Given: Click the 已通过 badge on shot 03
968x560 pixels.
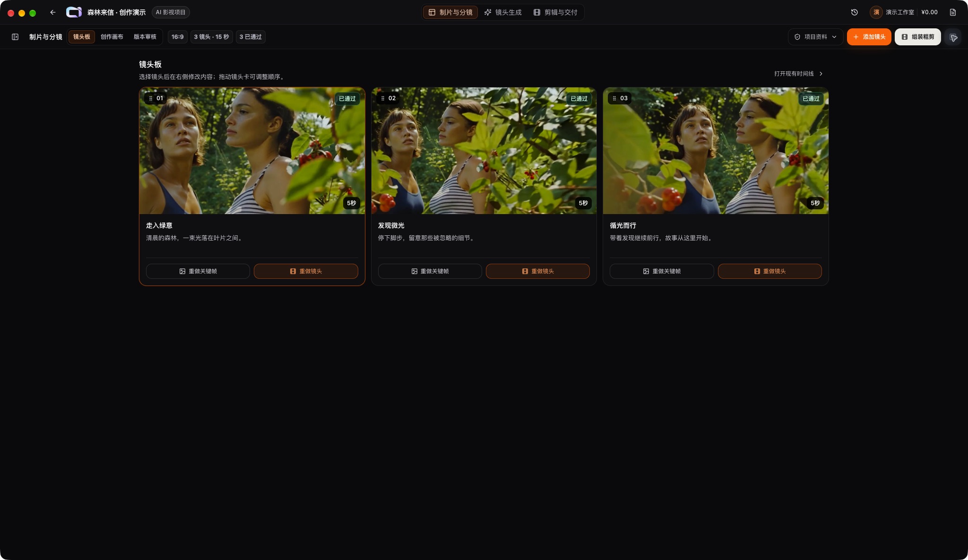Looking at the screenshot, I should tap(811, 99).
